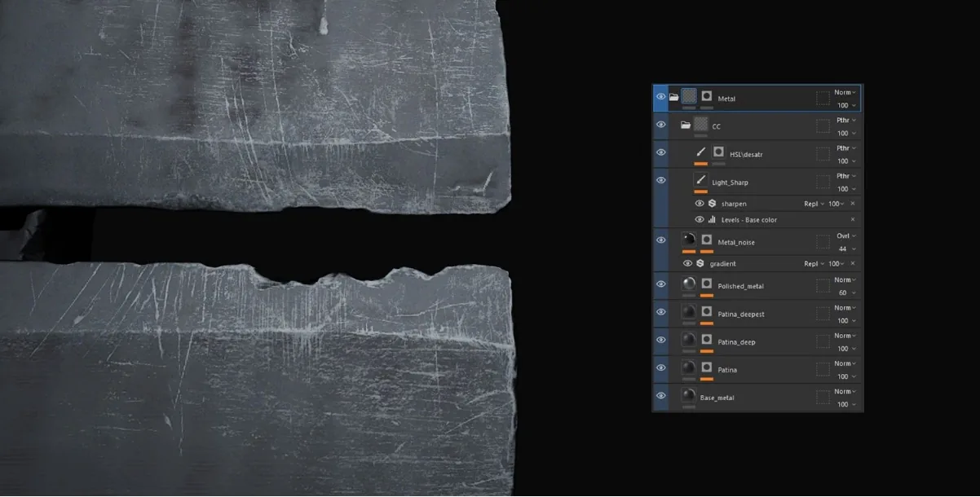
Task: Click the Metal layer dashed channel box
Action: pyautogui.click(x=823, y=97)
